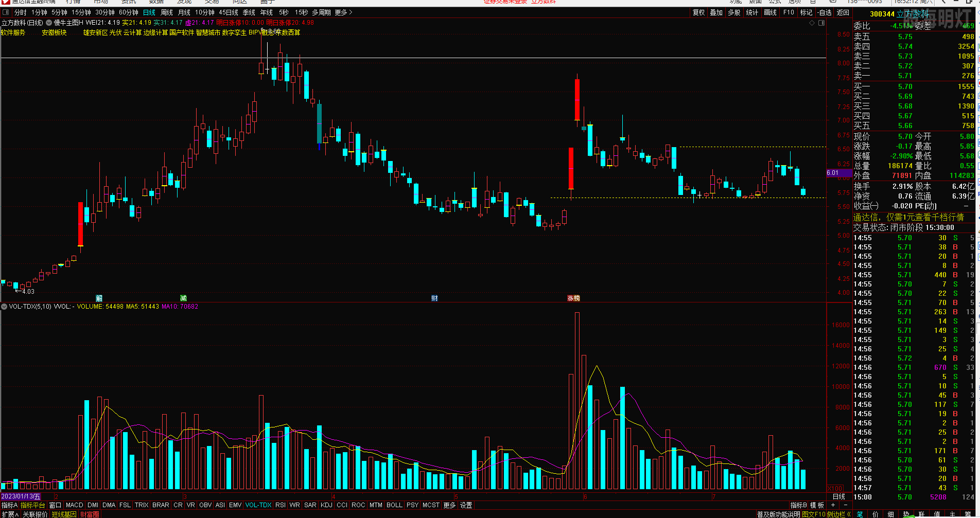980x518 pixels.
Task: Switch indicator to KDJ
Action: (x=326, y=505)
